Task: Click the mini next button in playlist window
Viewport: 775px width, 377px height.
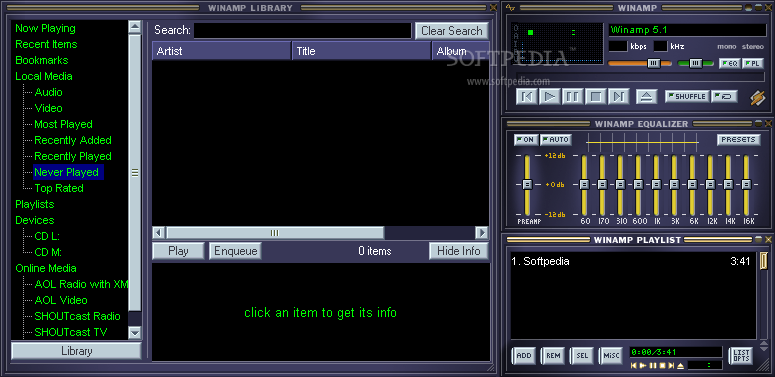Action: [x=671, y=366]
